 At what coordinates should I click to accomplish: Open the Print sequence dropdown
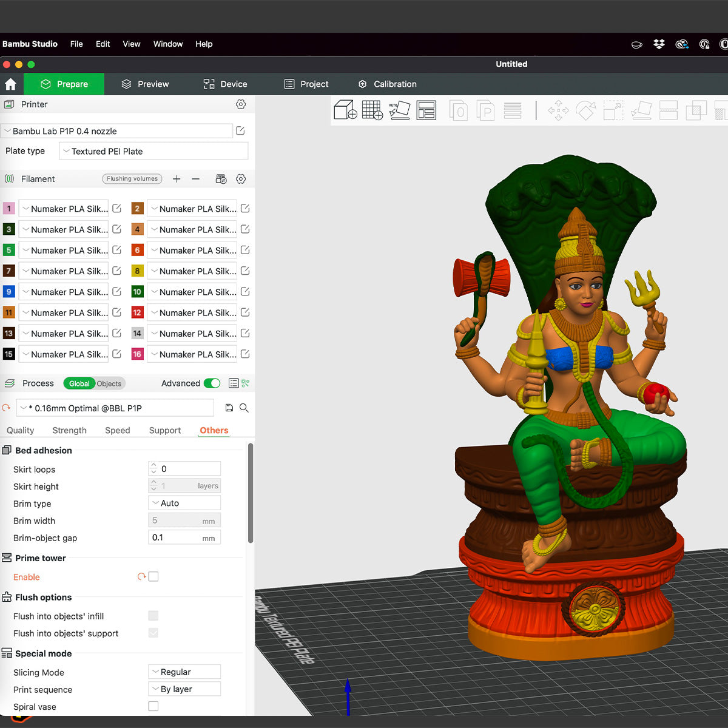[184, 689]
